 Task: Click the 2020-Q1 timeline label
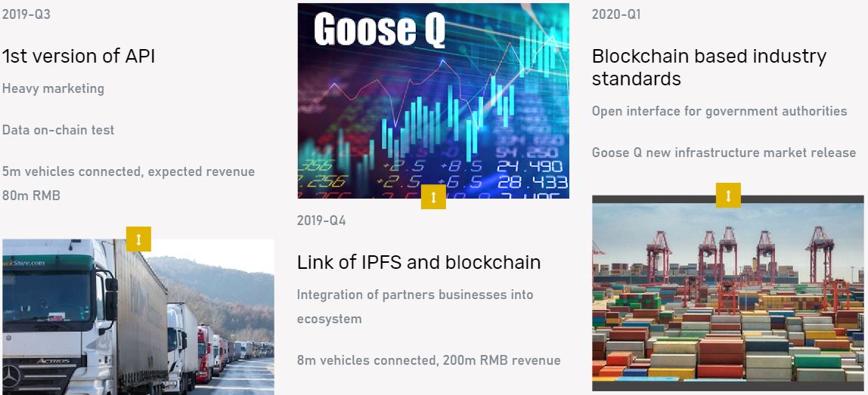click(616, 14)
